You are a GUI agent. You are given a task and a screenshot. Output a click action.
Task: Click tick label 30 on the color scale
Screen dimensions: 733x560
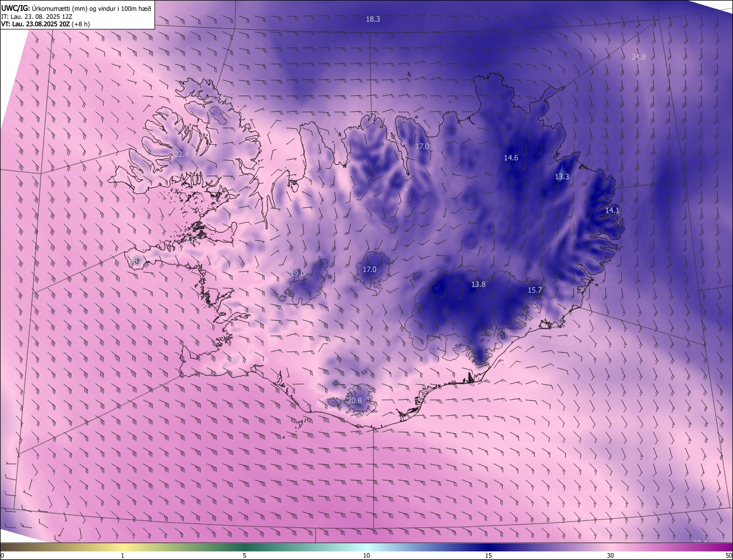point(610,555)
